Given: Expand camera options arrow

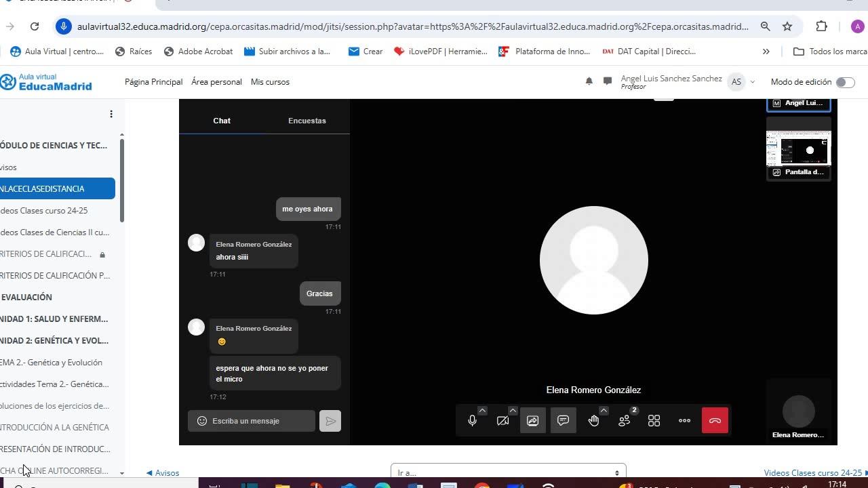Looking at the screenshot, I should coord(513,410).
